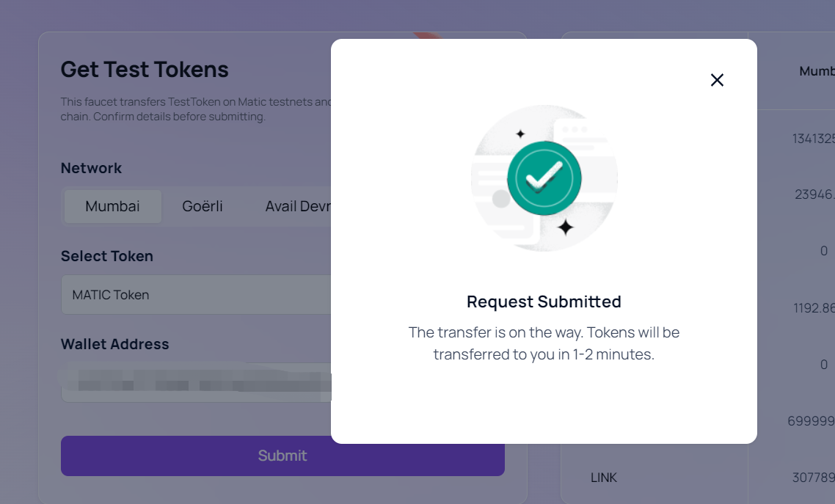Click the Network section label
Image resolution: width=835 pixels, height=504 pixels.
click(91, 168)
